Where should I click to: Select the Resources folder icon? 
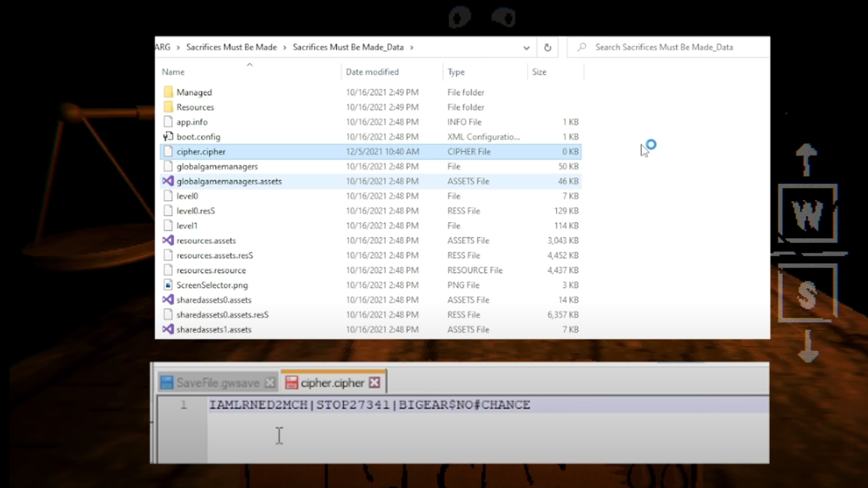click(168, 107)
